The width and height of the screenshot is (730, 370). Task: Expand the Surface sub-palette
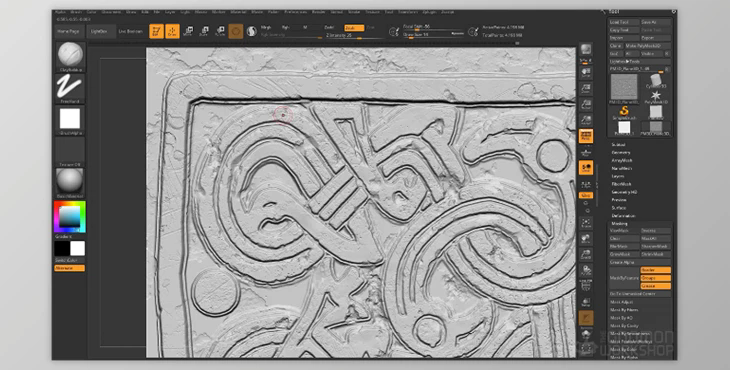619,208
